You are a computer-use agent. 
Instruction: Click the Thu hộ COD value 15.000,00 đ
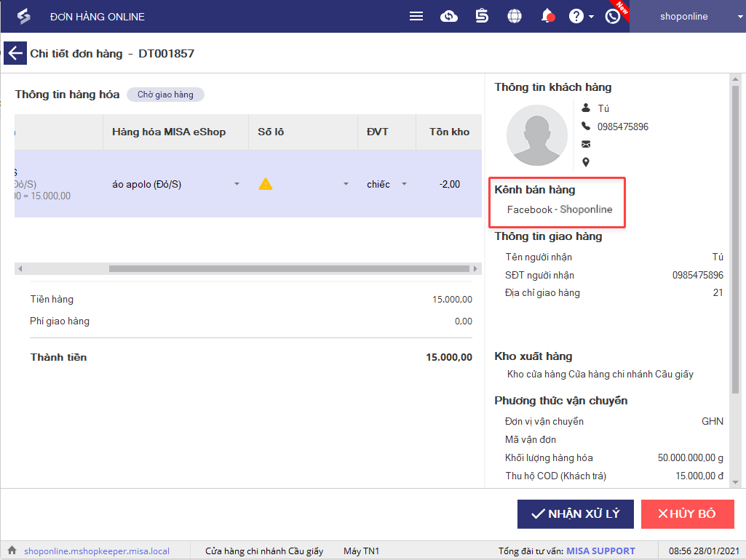[x=699, y=476]
